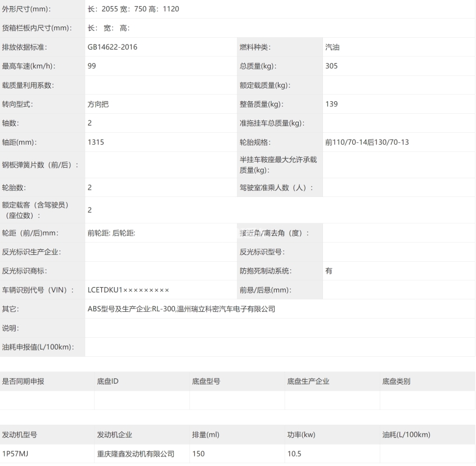
Task: Click the displacement value 150
Action: tap(198, 454)
